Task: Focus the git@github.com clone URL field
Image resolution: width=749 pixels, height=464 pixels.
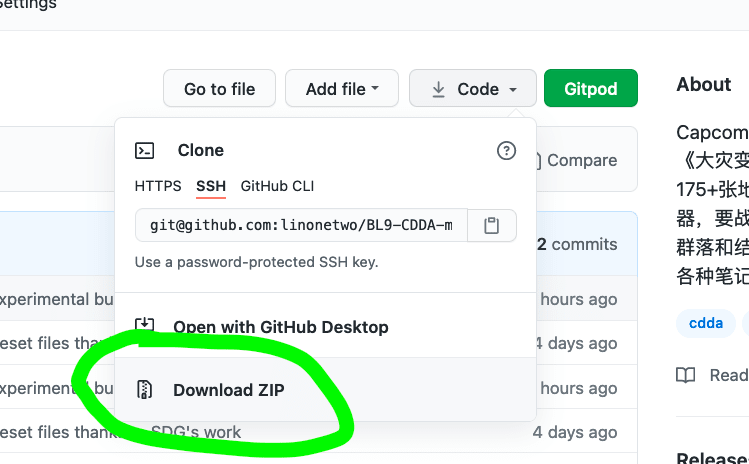Action: [x=301, y=225]
